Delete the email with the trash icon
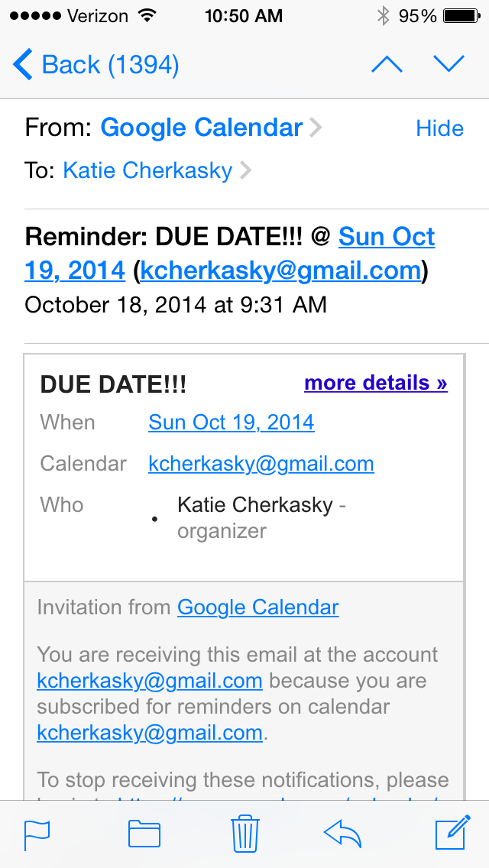The width and height of the screenshot is (489, 868). pos(244,833)
